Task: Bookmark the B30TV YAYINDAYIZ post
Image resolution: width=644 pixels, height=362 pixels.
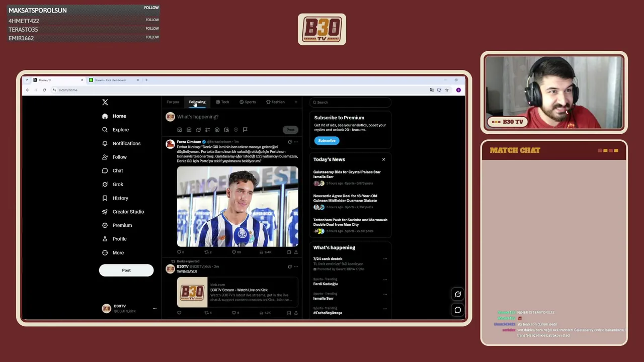Action: (x=289, y=313)
